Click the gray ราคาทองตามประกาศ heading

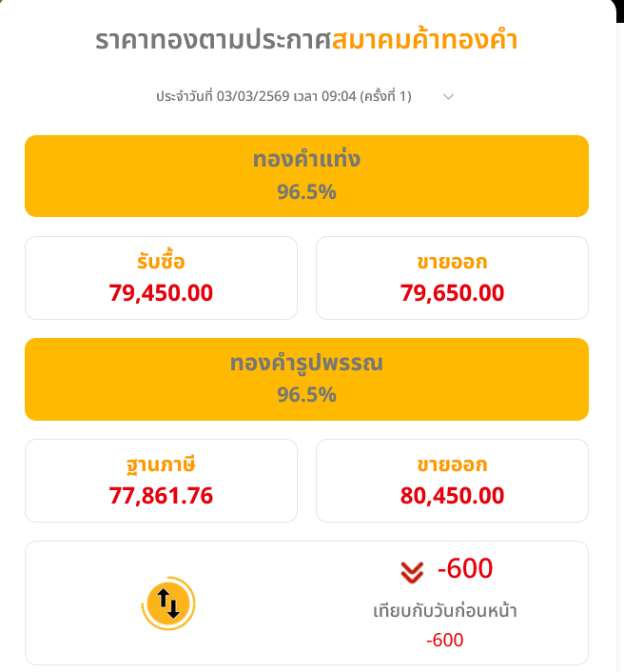coord(212,40)
